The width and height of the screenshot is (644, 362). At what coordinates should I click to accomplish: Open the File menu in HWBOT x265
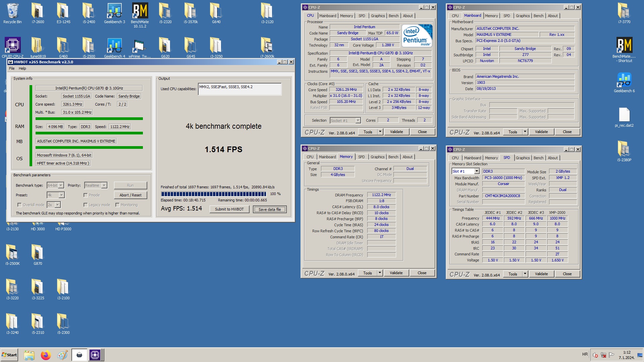[x=12, y=68]
